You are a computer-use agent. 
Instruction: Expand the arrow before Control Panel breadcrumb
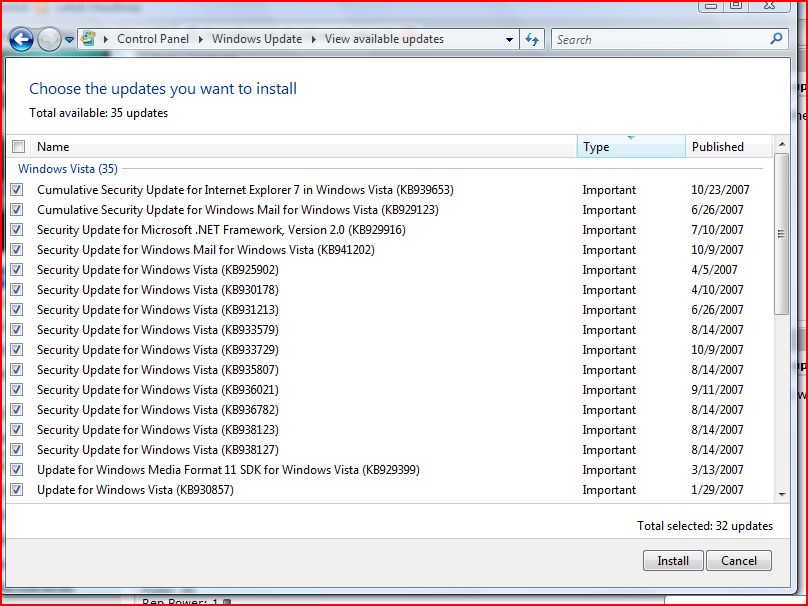pyautogui.click(x=106, y=39)
